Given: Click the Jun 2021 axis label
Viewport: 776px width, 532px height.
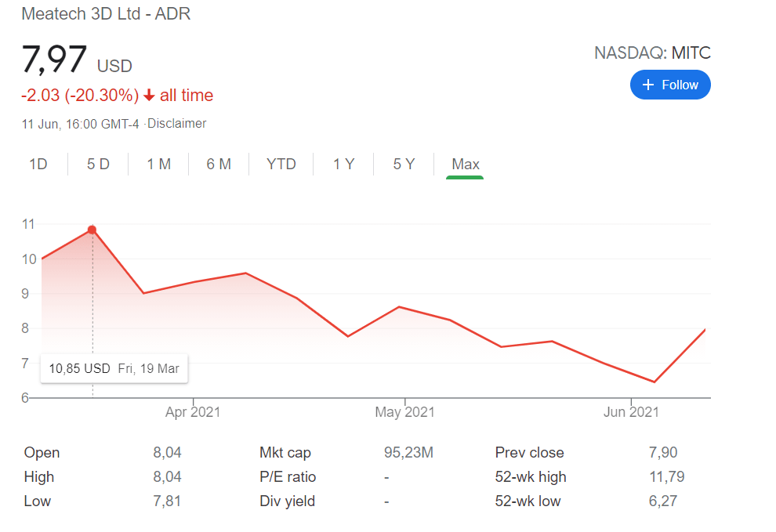Looking at the screenshot, I should pyautogui.click(x=631, y=412).
